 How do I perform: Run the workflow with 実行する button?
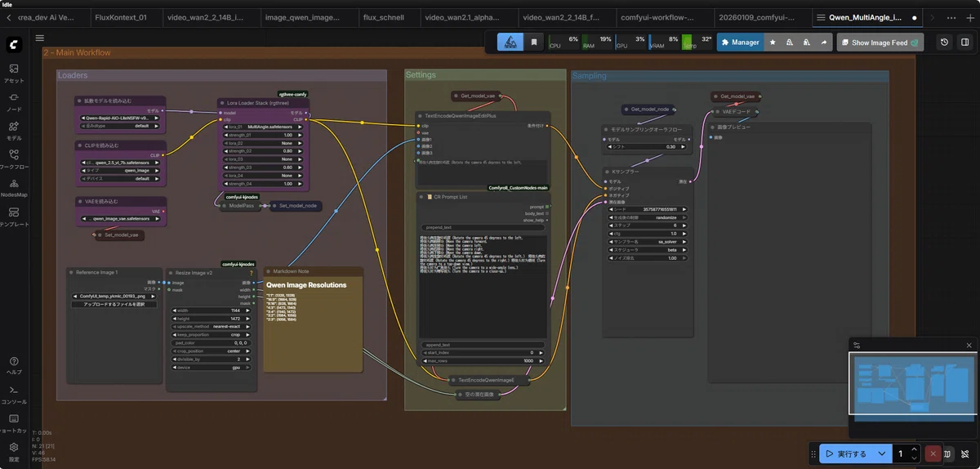pyautogui.click(x=846, y=453)
